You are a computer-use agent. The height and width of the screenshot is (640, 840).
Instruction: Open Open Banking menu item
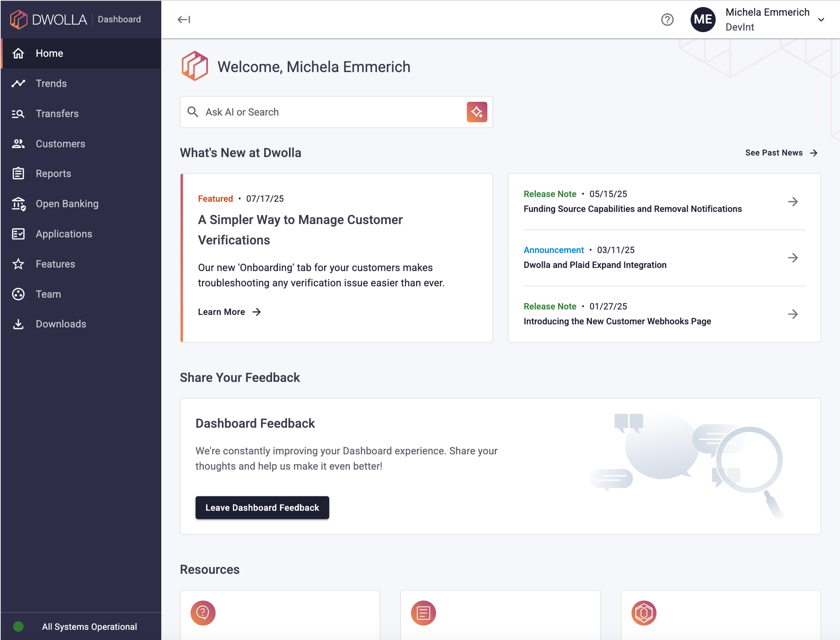(81, 204)
